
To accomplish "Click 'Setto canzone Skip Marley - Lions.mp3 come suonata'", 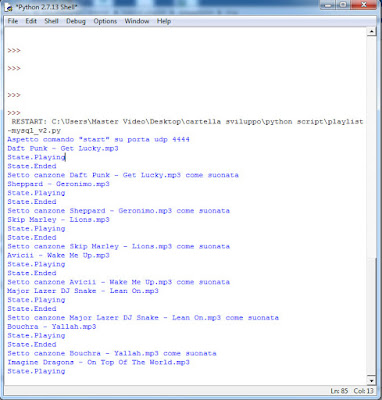I will tap(118, 246).
